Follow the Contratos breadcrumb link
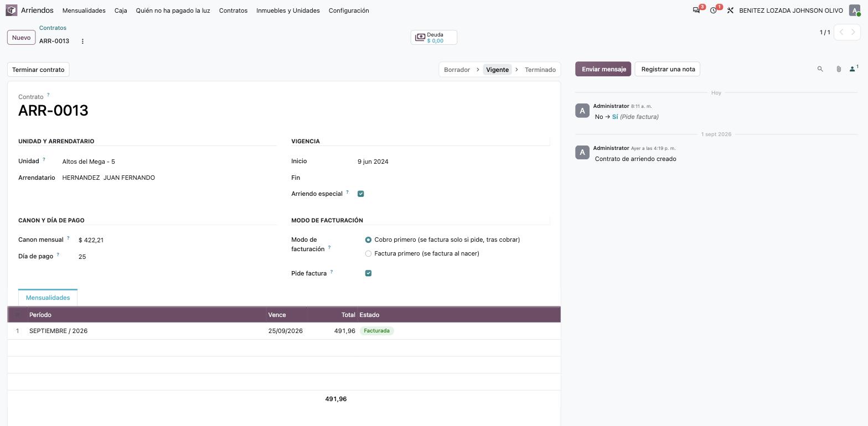Screen dimensions: 868x426 pos(53,28)
